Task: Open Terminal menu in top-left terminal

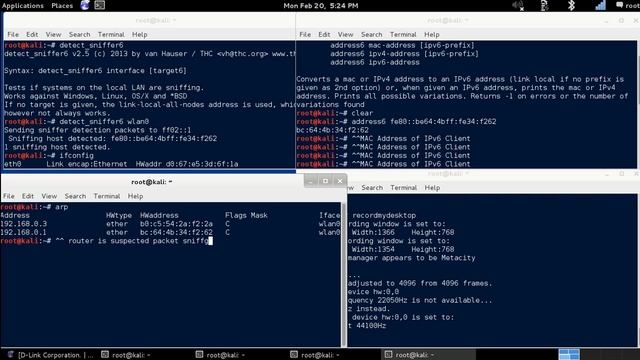Action: pyautogui.click(x=111, y=35)
